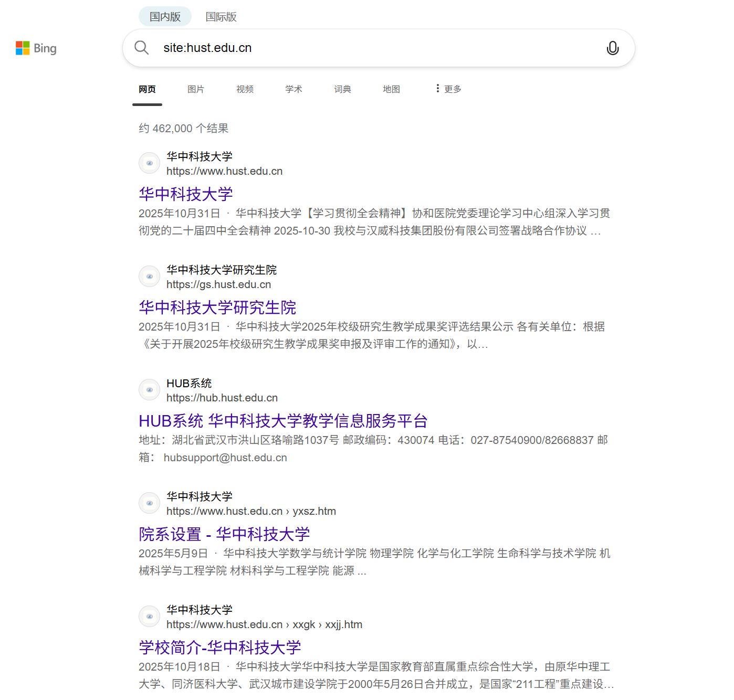
Task: Start voice search with the microphone icon
Action: click(612, 48)
